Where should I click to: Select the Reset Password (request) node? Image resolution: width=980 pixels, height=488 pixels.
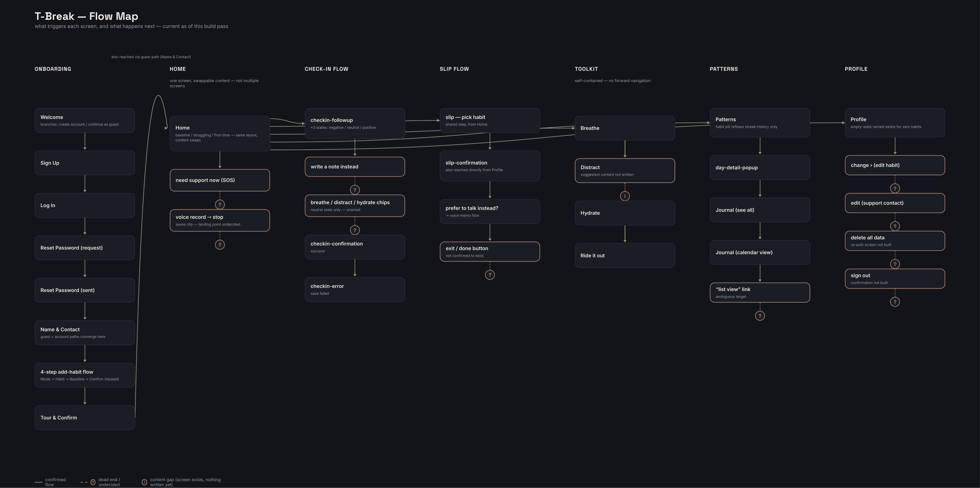click(x=85, y=248)
